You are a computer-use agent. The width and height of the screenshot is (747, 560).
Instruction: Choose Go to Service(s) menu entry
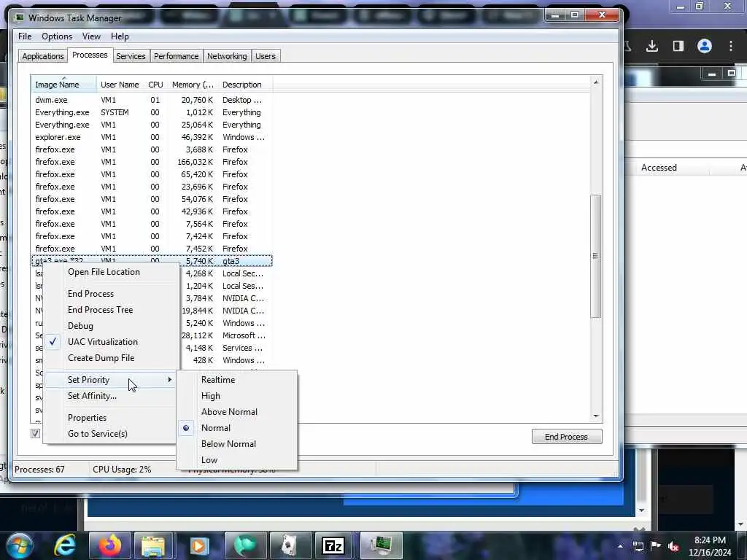click(97, 434)
